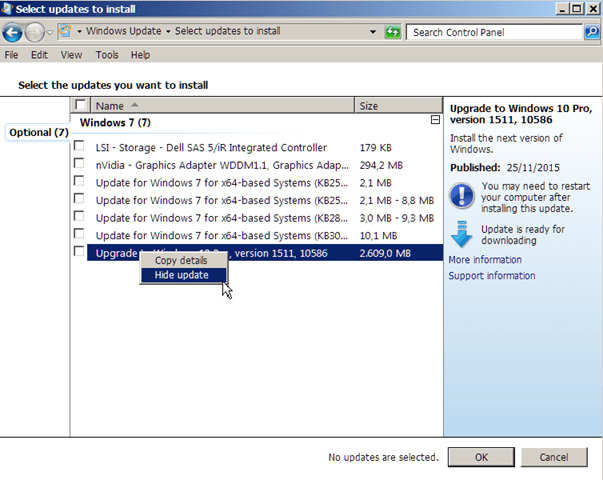
Task: Click the window title bar icon
Action: click(7, 8)
